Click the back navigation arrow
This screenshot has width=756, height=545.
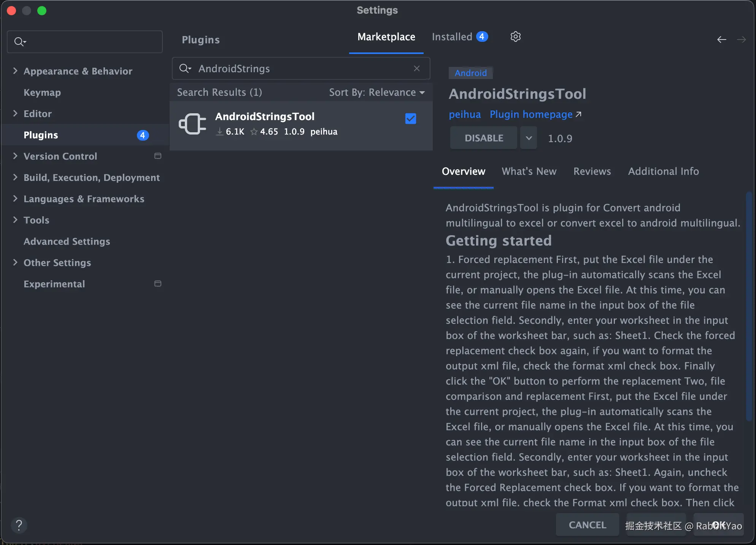click(721, 40)
